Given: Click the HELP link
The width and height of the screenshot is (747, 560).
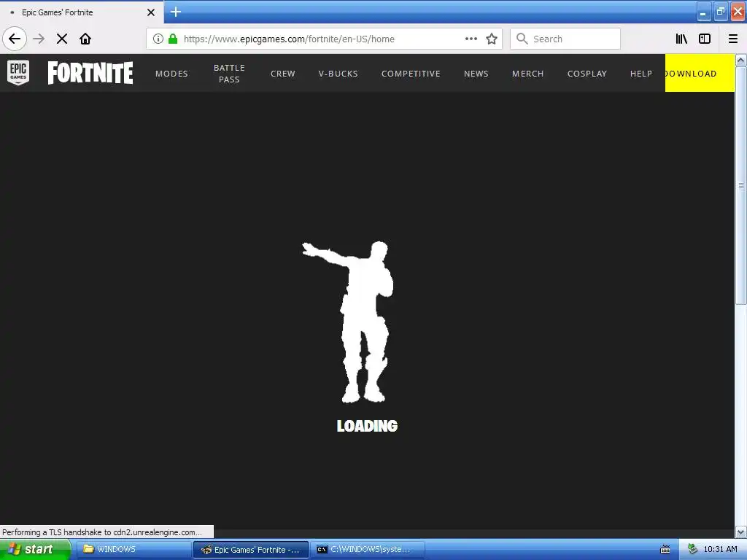Looking at the screenshot, I should pyautogui.click(x=640, y=74).
